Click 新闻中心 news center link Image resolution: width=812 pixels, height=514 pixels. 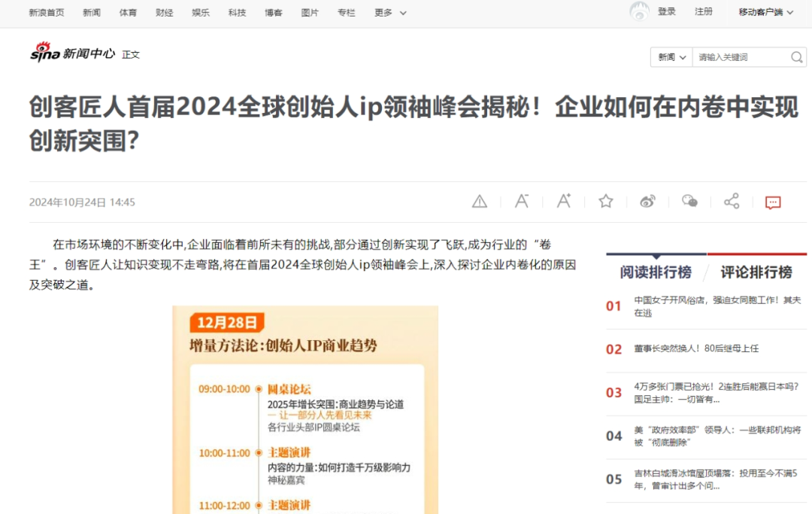coord(89,53)
